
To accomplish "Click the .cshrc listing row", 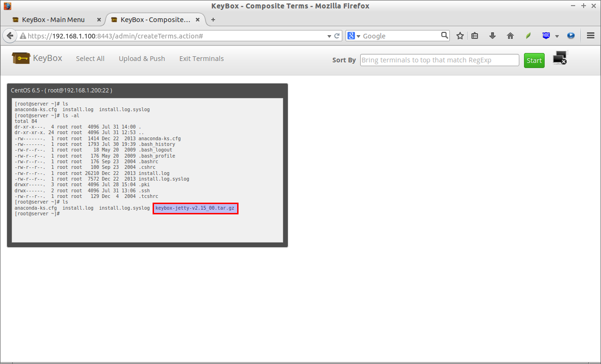I will click(85, 167).
